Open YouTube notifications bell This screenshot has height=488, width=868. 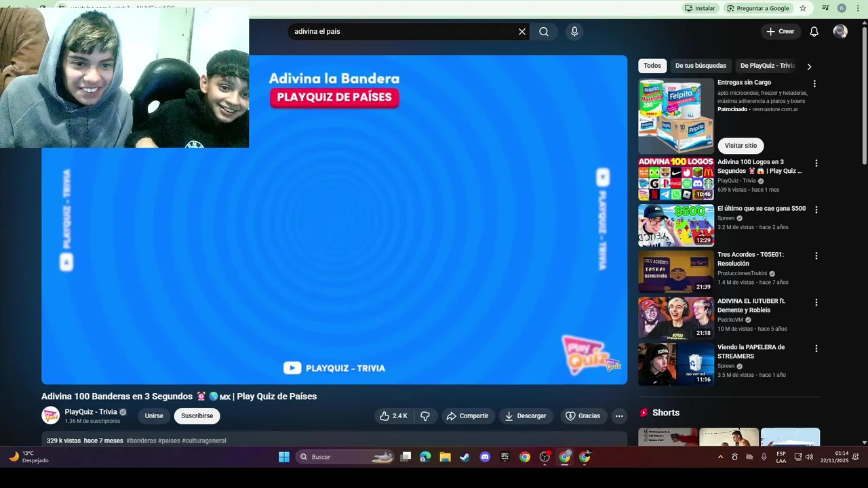(814, 32)
